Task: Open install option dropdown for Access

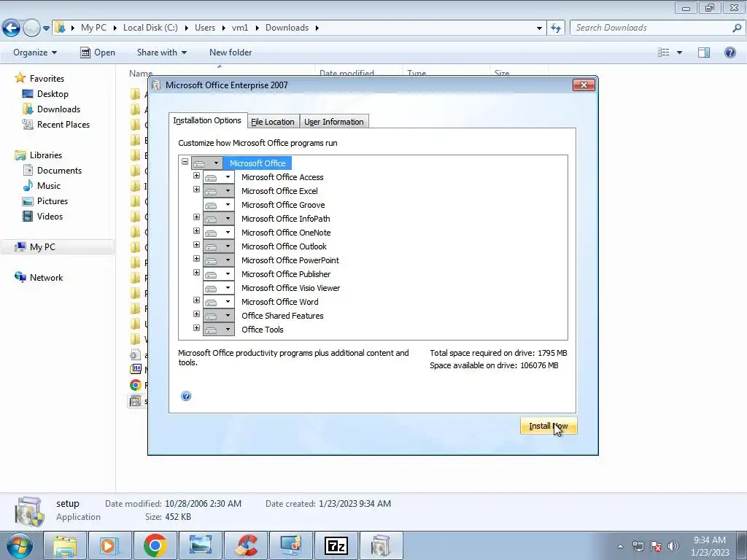Action: click(x=219, y=176)
